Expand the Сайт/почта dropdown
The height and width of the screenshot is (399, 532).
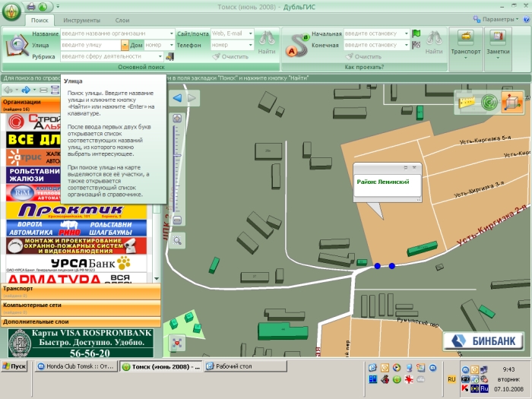(x=250, y=33)
